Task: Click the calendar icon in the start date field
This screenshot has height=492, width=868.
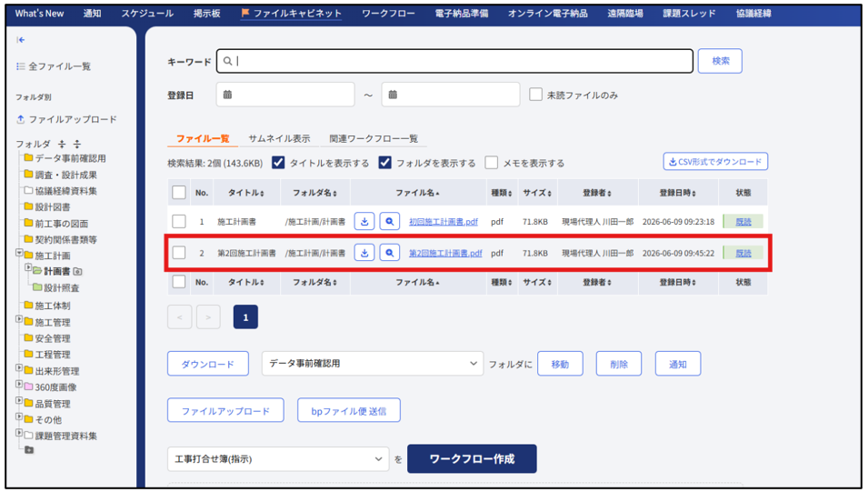Action: [227, 95]
